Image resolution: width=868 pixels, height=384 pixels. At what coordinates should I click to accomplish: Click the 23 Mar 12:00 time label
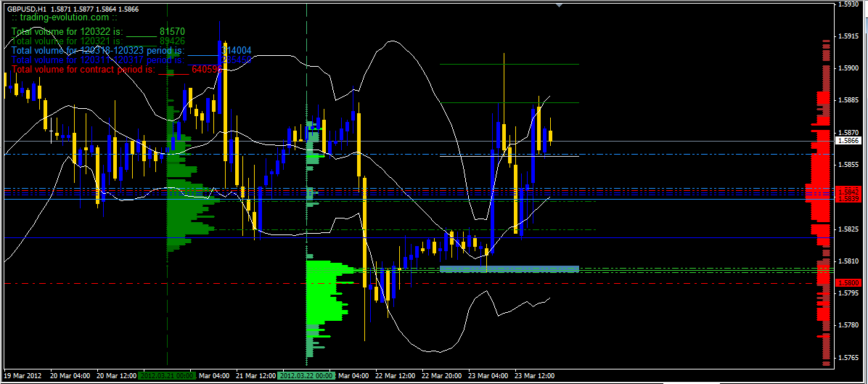tap(535, 375)
